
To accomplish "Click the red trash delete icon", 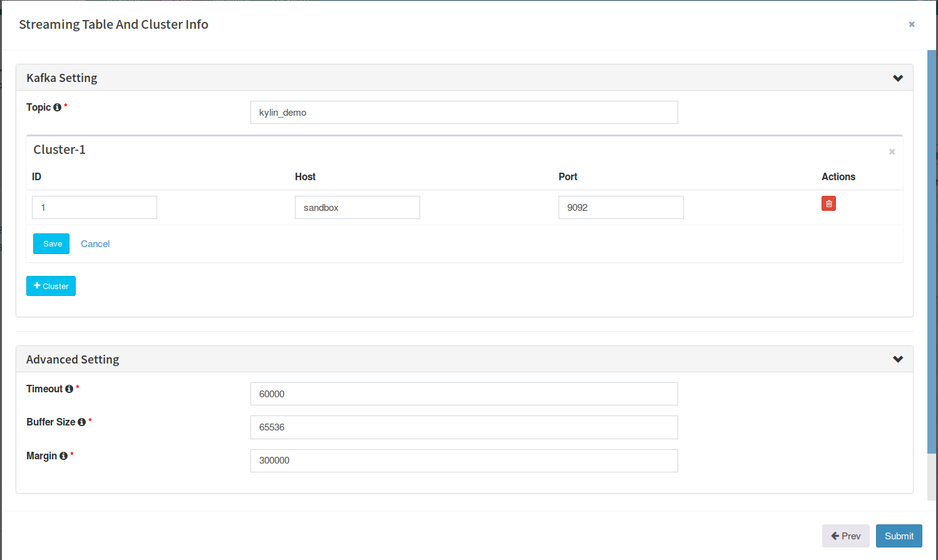I will [828, 203].
